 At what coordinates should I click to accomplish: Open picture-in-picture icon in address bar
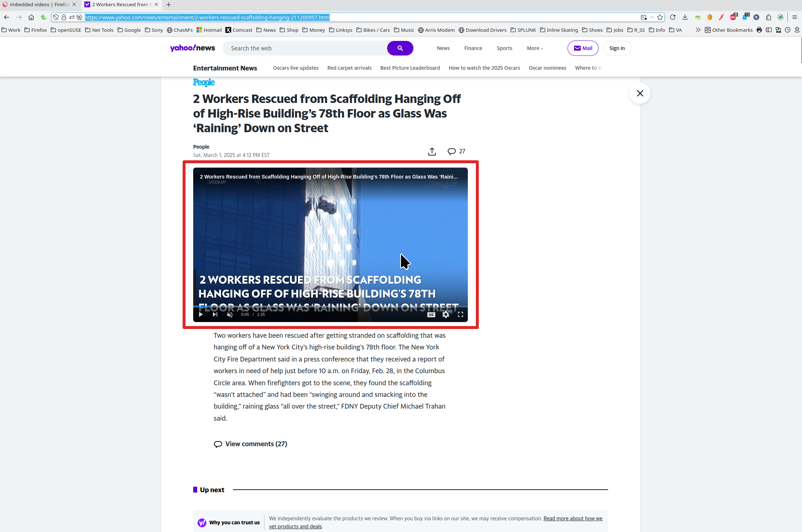[643, 17]
